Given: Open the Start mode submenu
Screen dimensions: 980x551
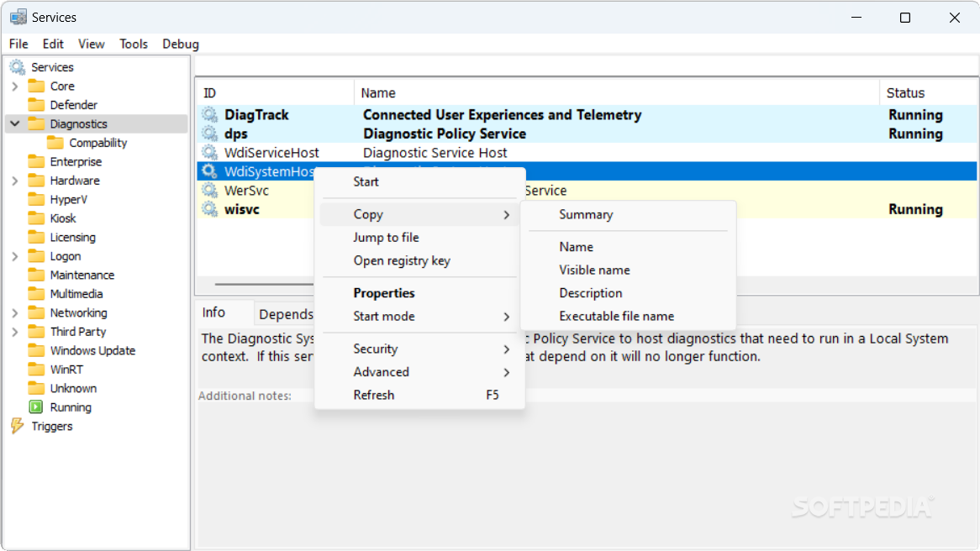Looking at the screenshot, I should (x=419, y=316).
